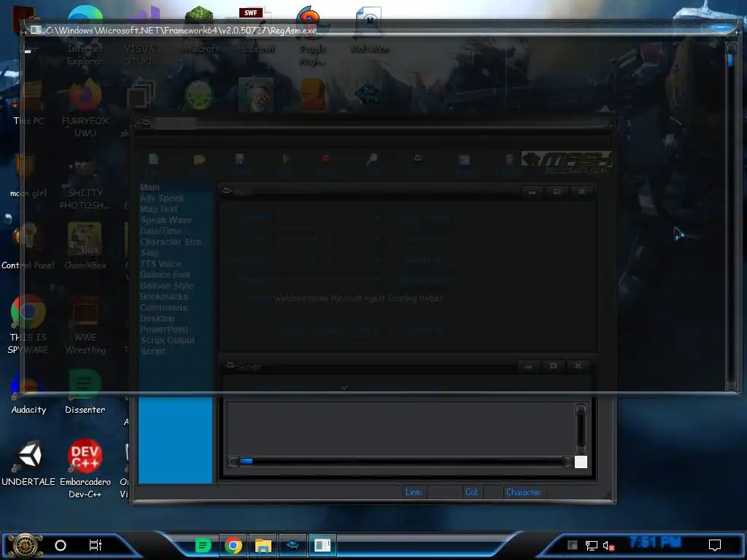Click the script text area in MASH
The image size is (747, 560).
pyautogui.click(x=400, y=428)
